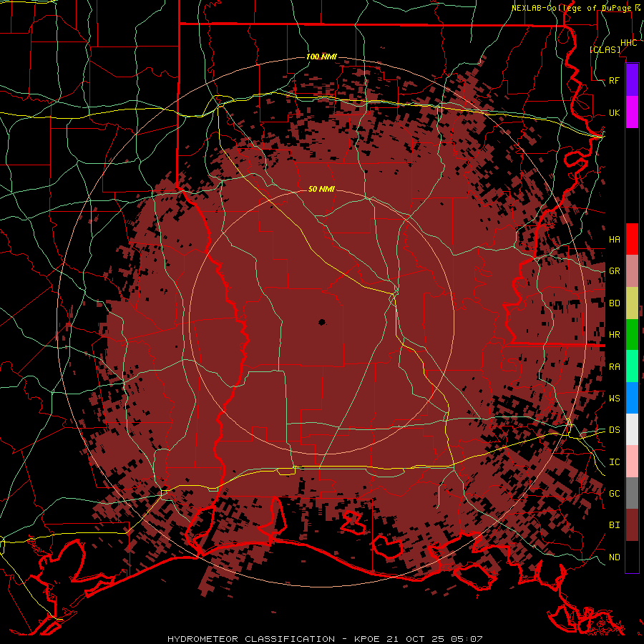This screenshot has width=644, height=644.
Task: Click the BI dark red legend swatch
Action: pos(632,525)
